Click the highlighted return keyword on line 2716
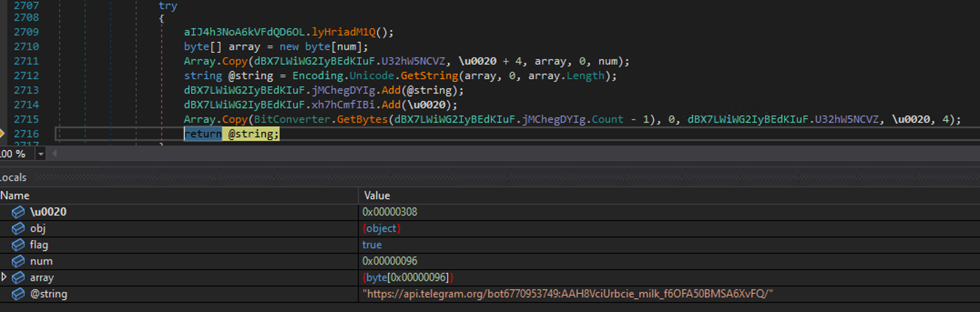The width and height of the screenshot is (980, 312). pos(202,134)
